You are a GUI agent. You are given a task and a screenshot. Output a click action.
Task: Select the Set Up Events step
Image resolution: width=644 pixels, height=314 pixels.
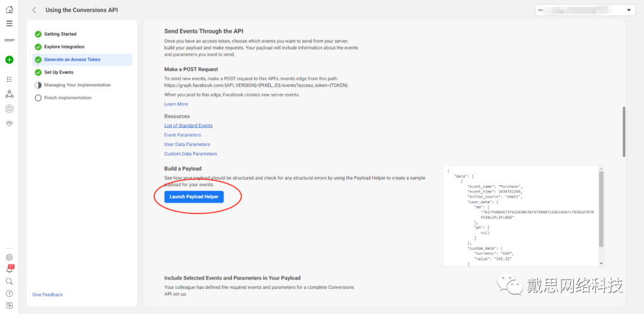tap(58, 72)
